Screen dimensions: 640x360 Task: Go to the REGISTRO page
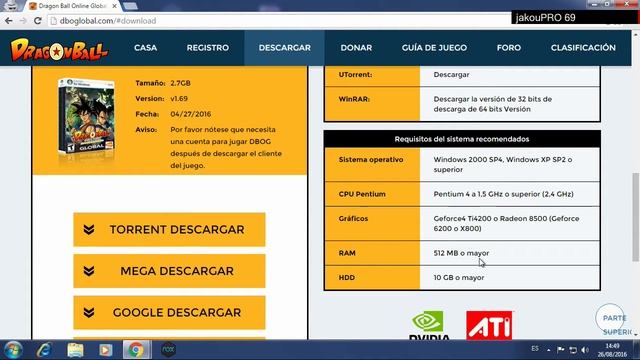pyautogui.click(x=208, y=48)
